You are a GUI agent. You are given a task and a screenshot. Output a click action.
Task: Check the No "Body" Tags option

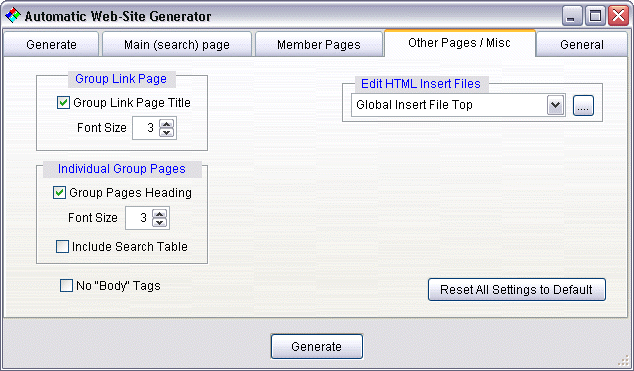point(66,286)
